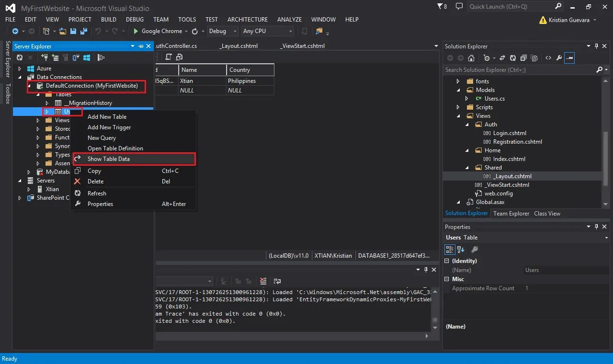Start debugging with the Google Chrome button
The height and width of the screenshot is (364, 613).
pyautogui.click(x=157, y=31)
